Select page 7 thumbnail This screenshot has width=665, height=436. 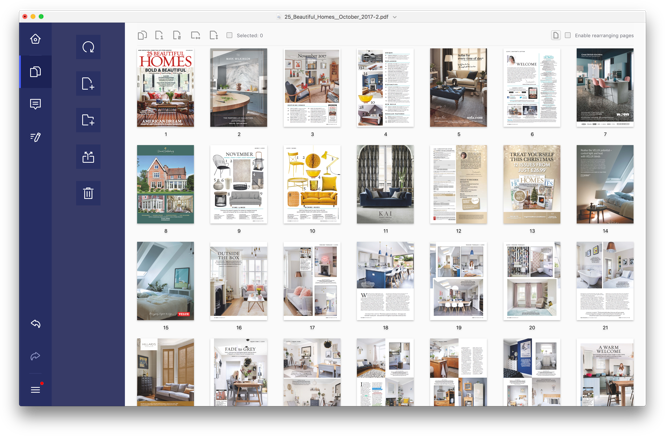(605, 88)
